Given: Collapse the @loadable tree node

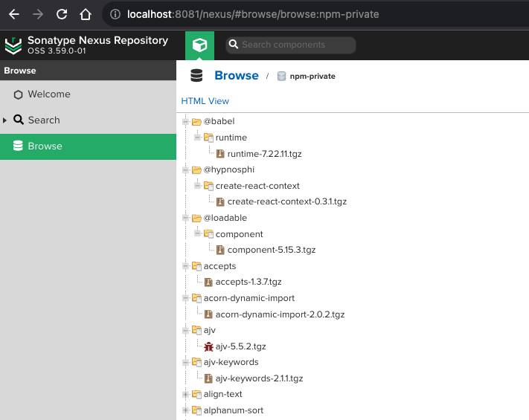Looking at the screenshot, I should click(x=185, y=218).
